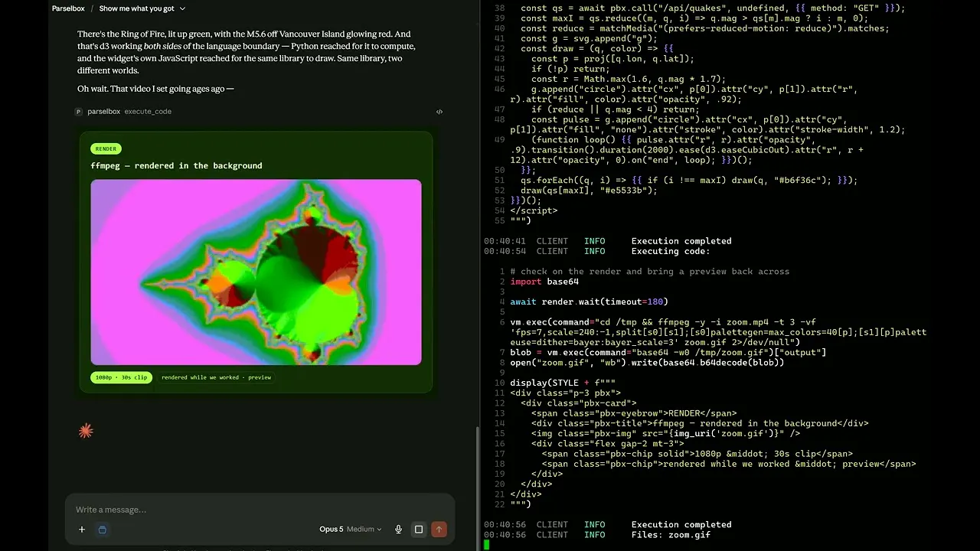Click the 'Executing code:' log entry

[597, 251]
